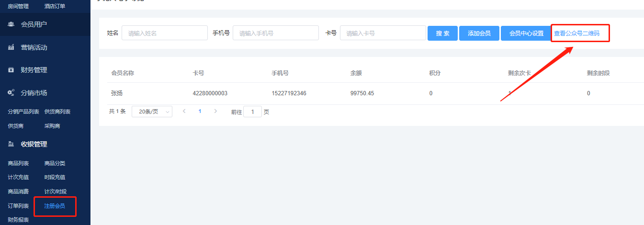Open 分销产品列表 menu item

coord(23,112)
